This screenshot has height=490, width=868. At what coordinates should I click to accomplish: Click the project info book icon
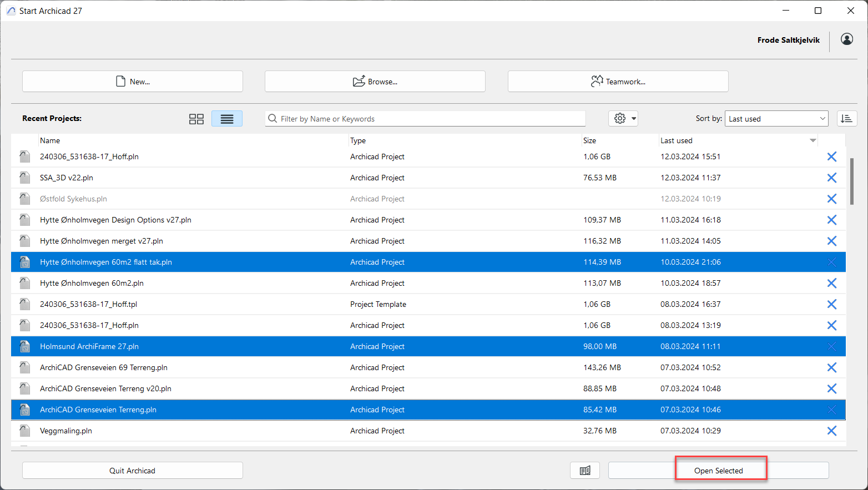click(x=585, y=471)
